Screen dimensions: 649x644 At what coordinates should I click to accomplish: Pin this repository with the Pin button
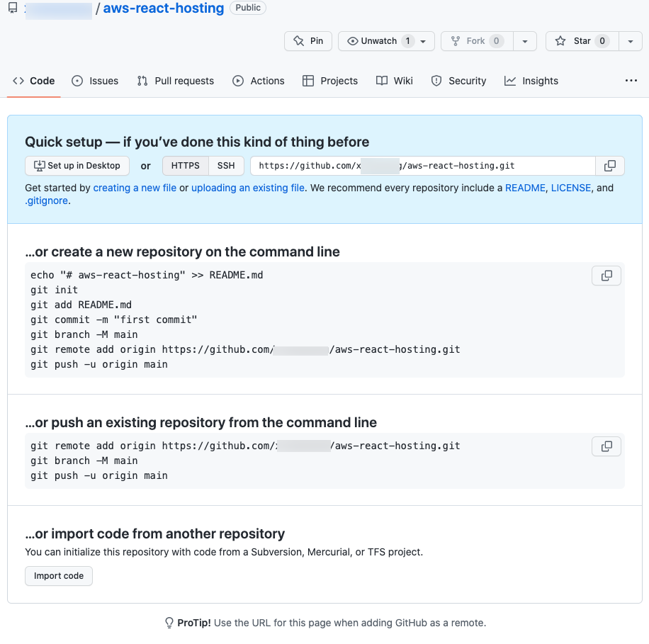tap(308, 41)
